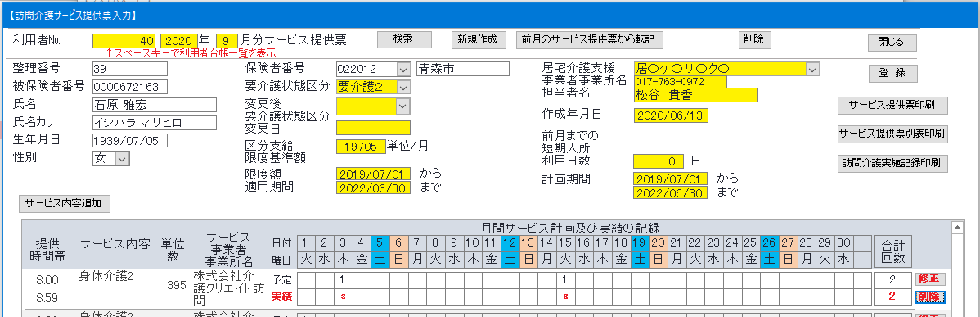Click the empty 変更日 field
The height and width of the screenshot is (317, 980).
(373, 128)
